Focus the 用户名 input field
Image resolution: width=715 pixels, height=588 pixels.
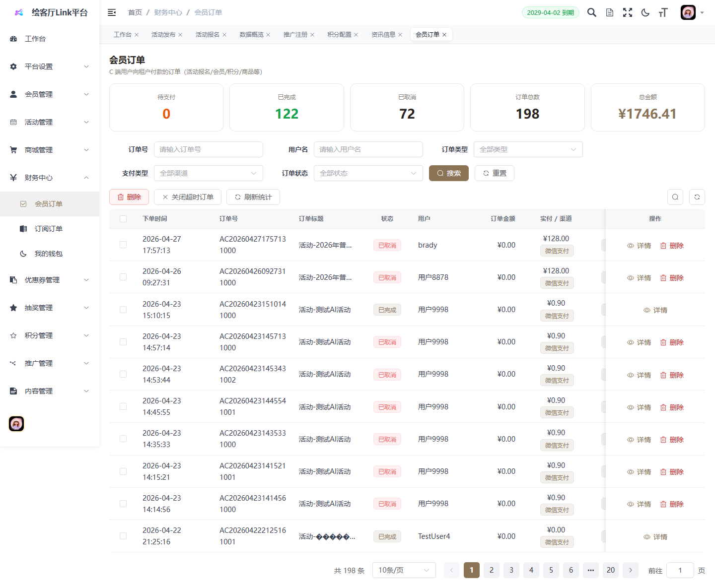(368, 149)
